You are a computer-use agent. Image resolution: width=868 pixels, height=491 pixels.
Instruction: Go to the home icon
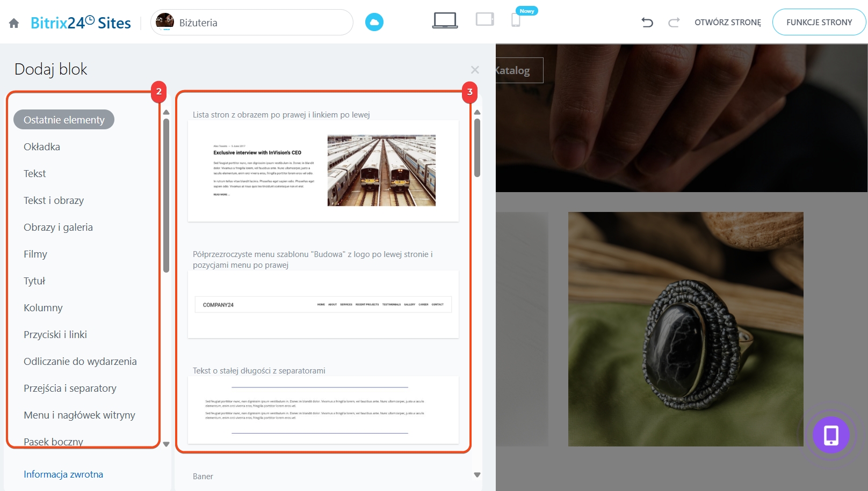click(14, 23)
